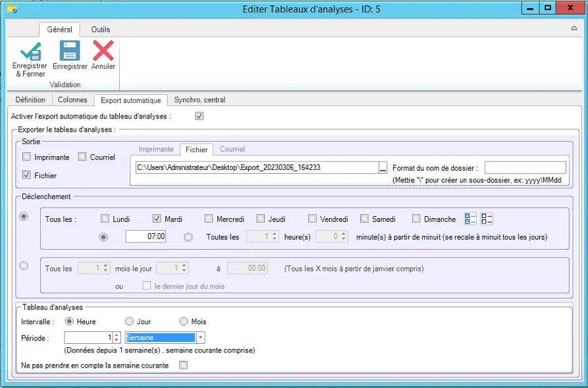Click the Annuler red cross icon
This screenshot has height=388, width=588.
click(x=103, y=51)
